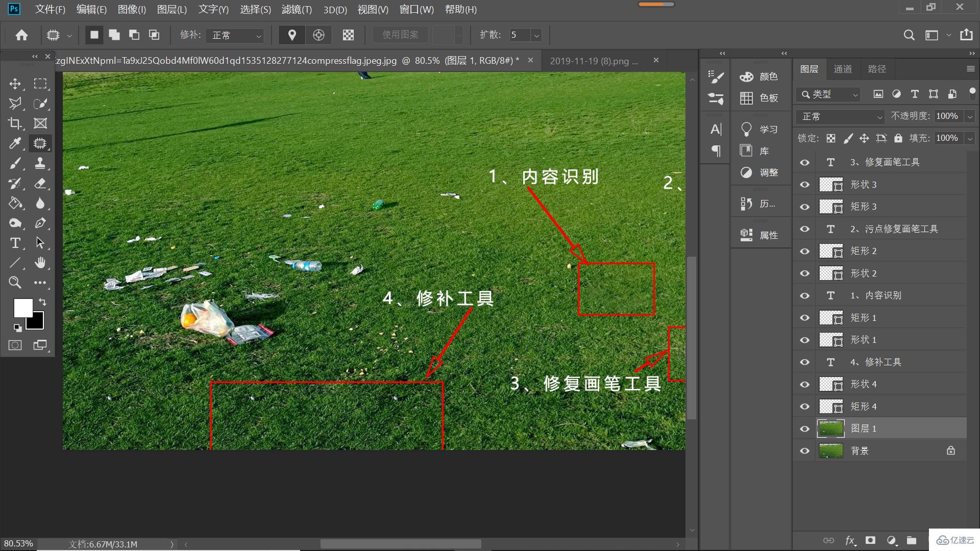Open the 滤镜(T) menu
This screenshot has width=980, height=551.
click(297, 9)
